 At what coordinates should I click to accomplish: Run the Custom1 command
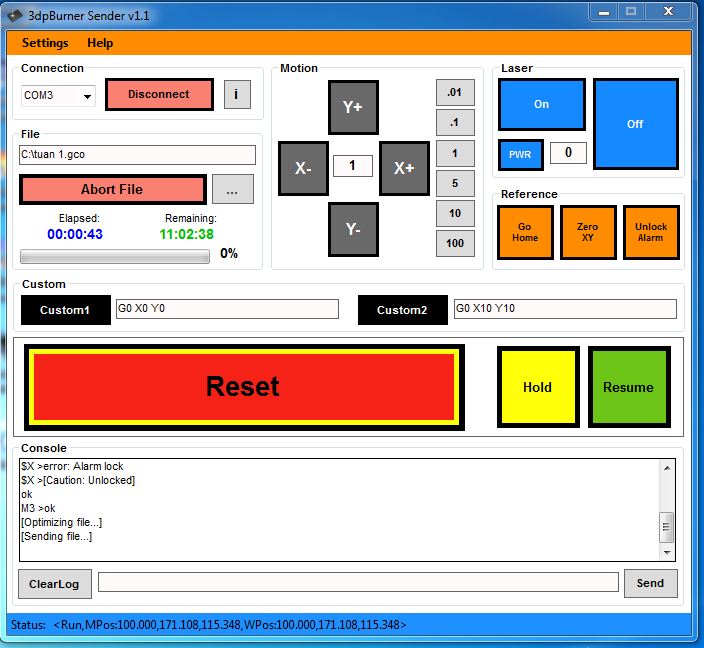(66, 310)
